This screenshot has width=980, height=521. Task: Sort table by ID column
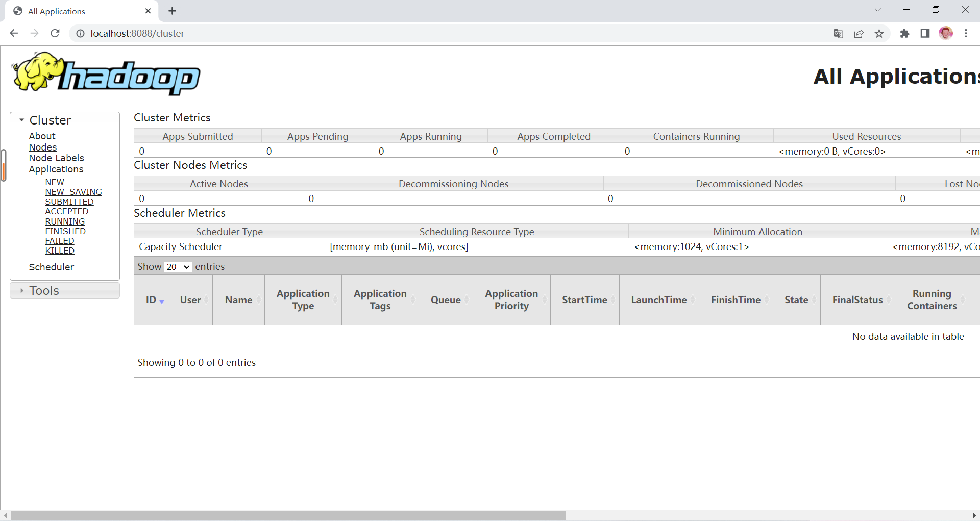click(152, 300)
